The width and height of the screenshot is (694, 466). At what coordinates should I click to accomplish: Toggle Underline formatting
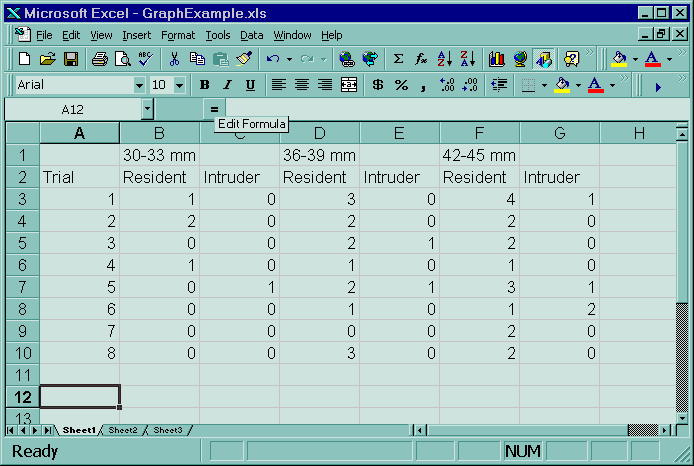[x=251, y=85]
